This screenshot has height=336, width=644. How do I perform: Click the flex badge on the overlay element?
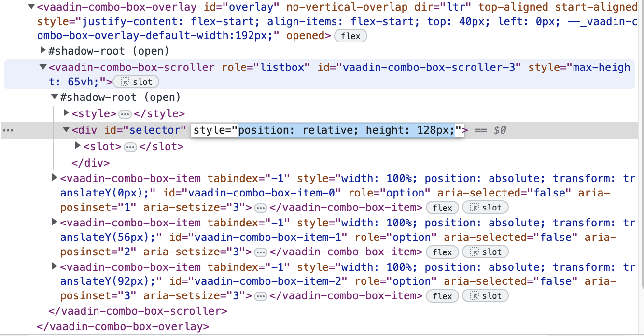click(350, 36)
